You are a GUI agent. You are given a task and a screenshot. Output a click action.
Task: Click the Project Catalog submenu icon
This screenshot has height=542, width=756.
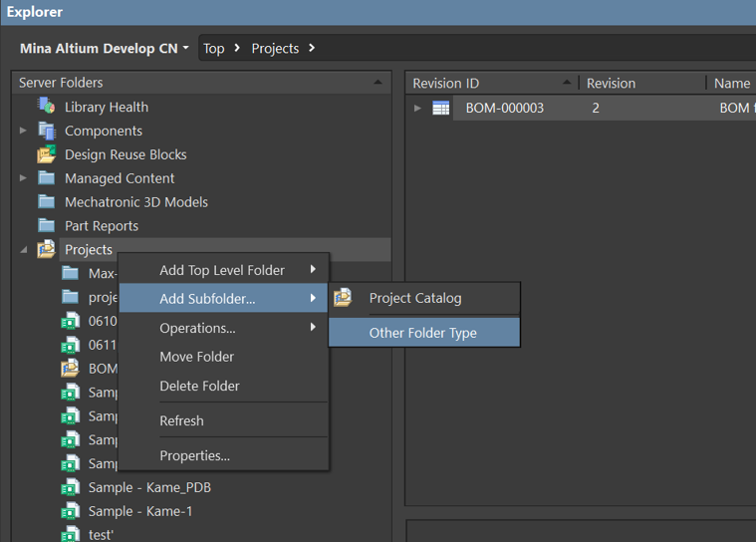[x=343, y=298]
